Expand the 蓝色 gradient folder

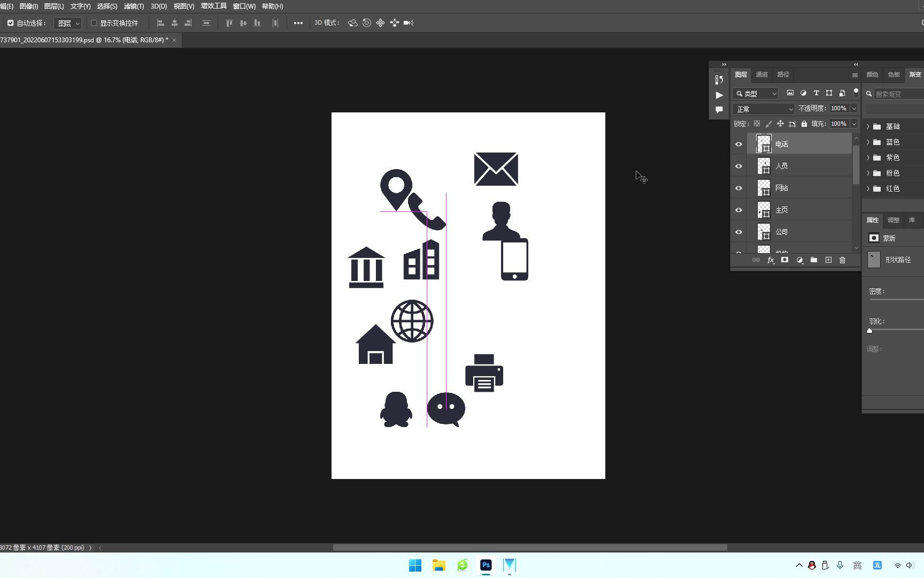pyautogui.click(x=868, y=142)
